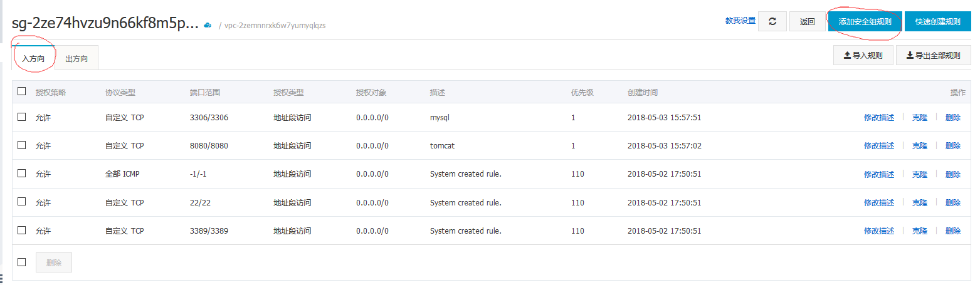Select the ICMP rule row checkbox

(x=22, y=173)
